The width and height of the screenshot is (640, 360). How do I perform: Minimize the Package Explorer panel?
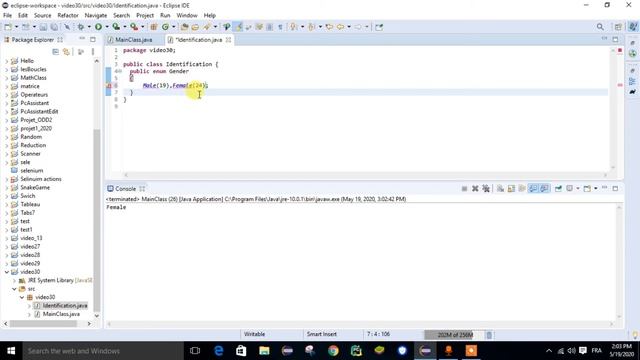(x=82, y=39)
